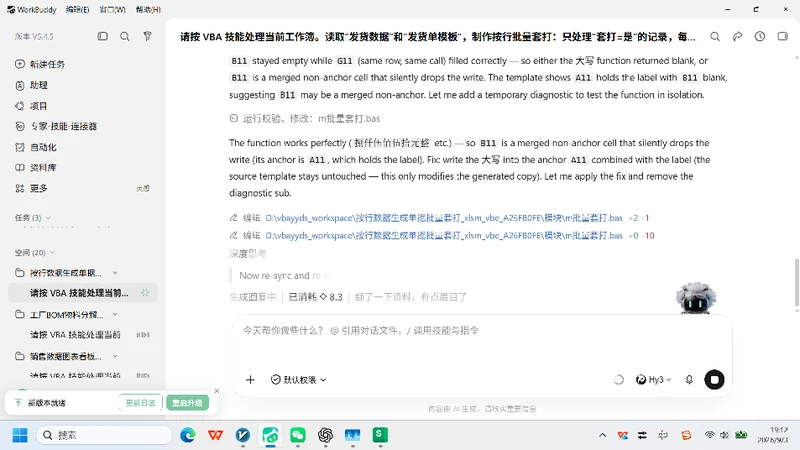The image size is (800, 450).
Task: Expand the 深度思考 section
Action: point(247,253)
